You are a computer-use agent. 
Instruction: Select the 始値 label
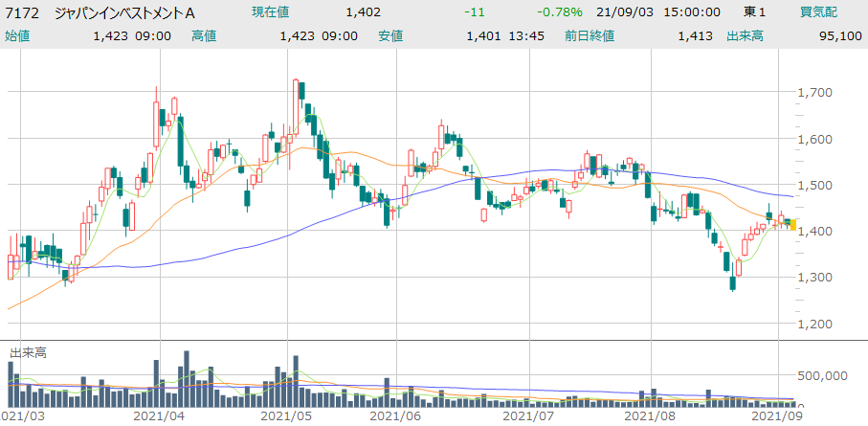17,35
